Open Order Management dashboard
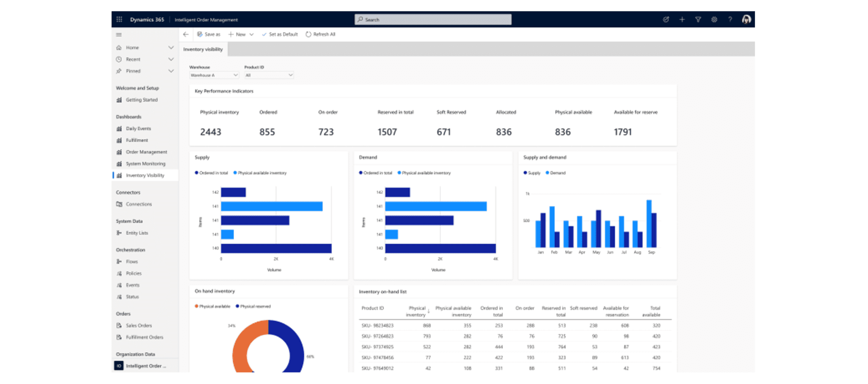Viewport: 868px width, 384px height. [146, 152]
